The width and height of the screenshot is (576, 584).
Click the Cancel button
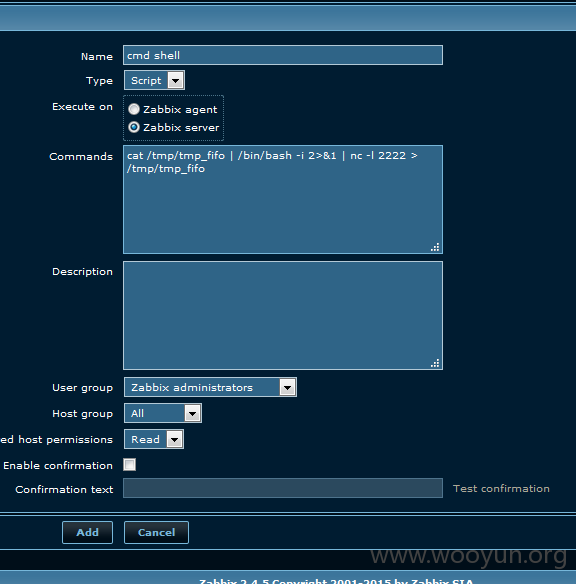pyautogui.click(x=156, y=532)
